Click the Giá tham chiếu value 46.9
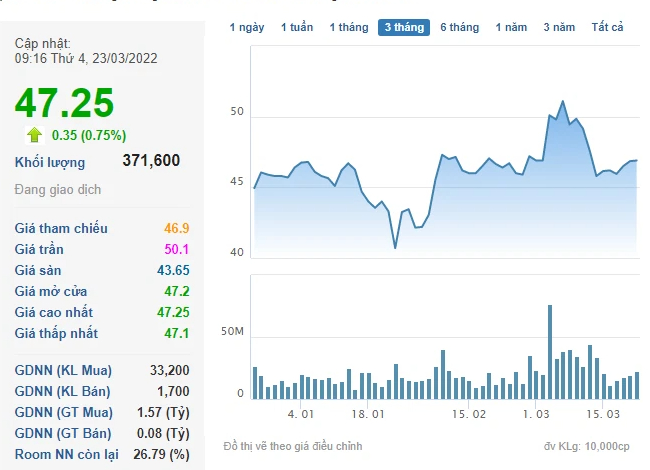Viewport: 650px width, 470px height. click(174, 229)
